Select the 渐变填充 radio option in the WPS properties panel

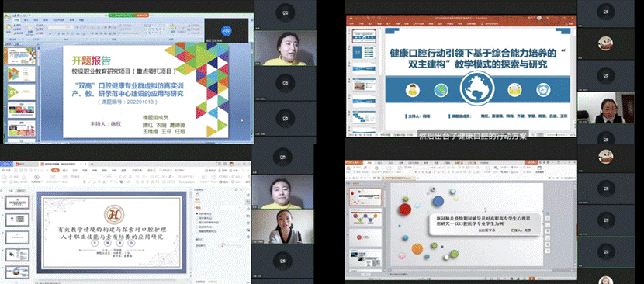204,218
